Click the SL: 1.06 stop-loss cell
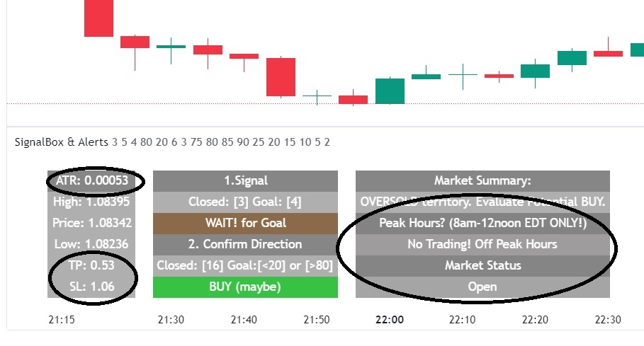 coord(91,287)
